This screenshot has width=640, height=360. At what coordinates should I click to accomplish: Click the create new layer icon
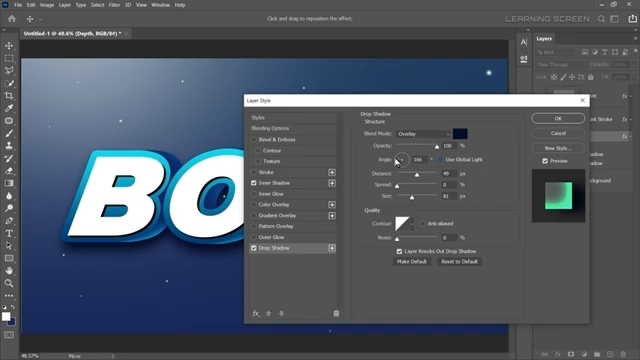click(610, 354)
